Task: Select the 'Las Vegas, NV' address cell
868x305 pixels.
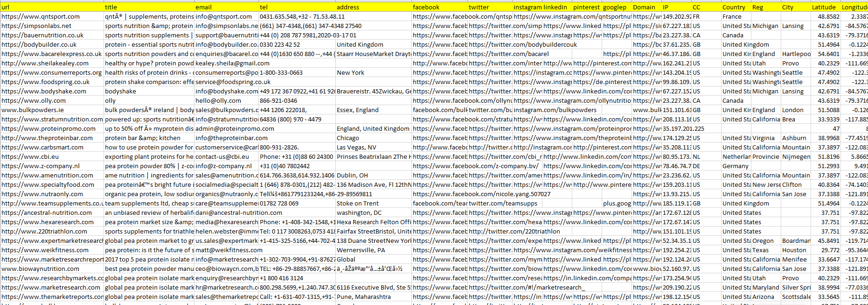Action: coord(374,147)
